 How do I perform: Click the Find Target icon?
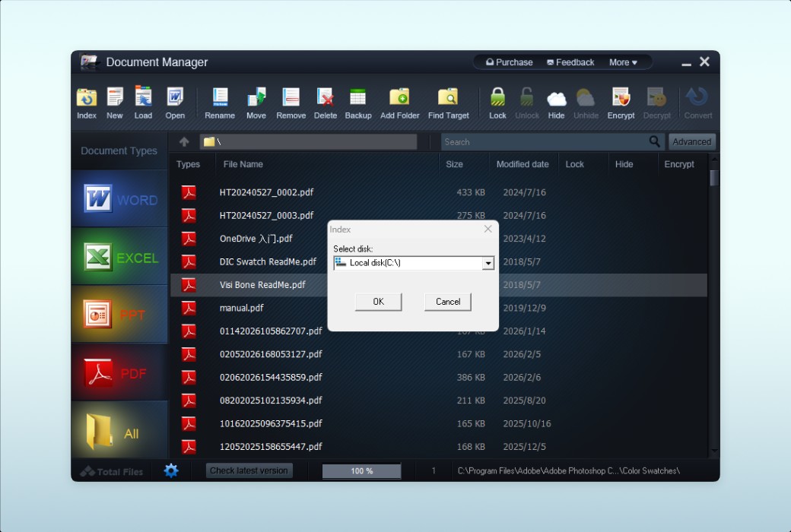pyautogui.click(x=448, y=98)
